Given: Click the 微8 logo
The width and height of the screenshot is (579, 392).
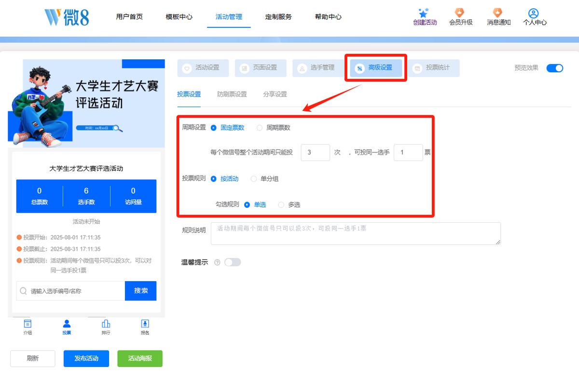Looking at the screenshot, I should tap(67, 17).
